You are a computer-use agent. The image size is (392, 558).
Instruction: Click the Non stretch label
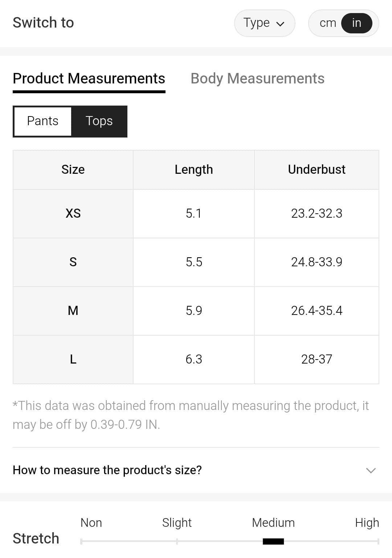point(91,523)
